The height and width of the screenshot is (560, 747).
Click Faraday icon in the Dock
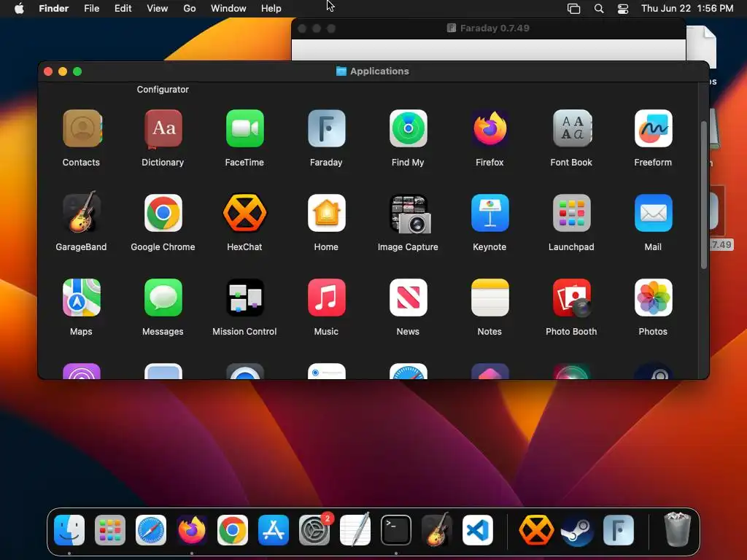click(619, 530)
